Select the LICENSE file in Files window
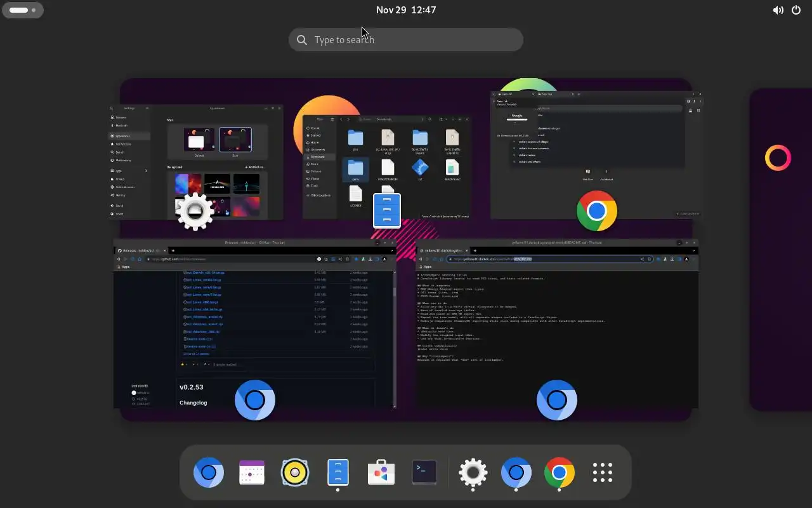The width and height of the screenshot is (812, 508). (356, 196)
